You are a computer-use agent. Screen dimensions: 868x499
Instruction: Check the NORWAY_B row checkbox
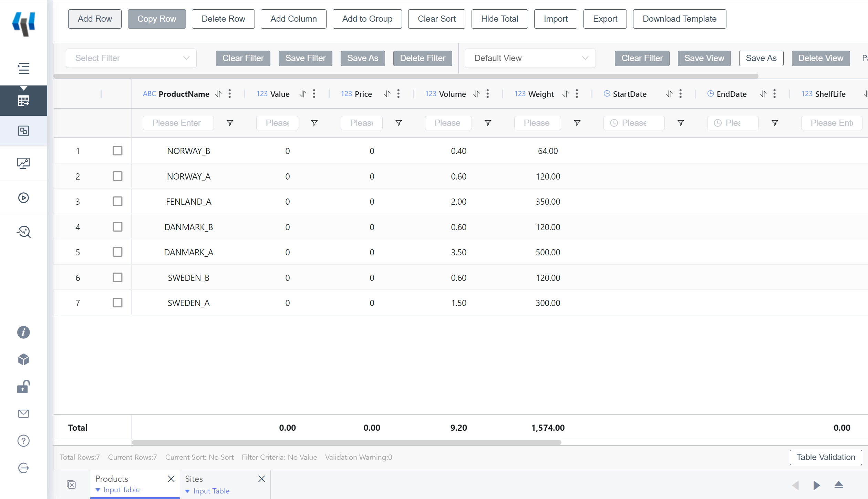pyautogui.click(x=117, y=151)
